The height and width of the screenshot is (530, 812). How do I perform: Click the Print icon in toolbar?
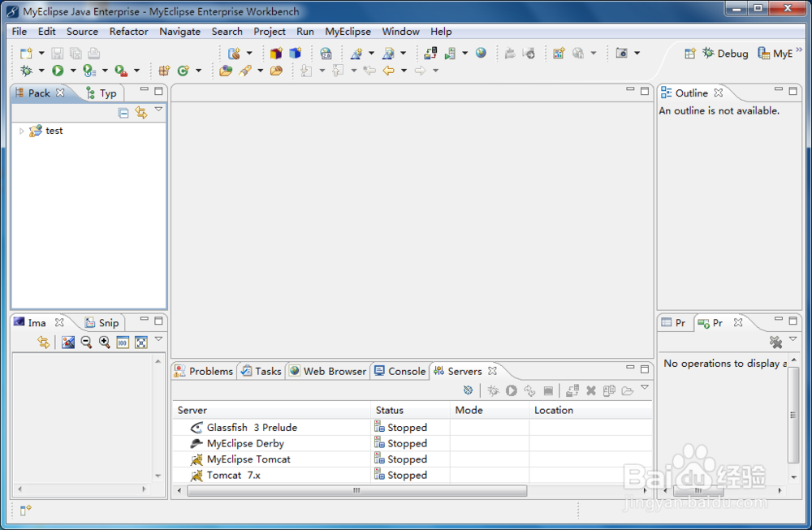pyautogui.click(x=93, y=54)
